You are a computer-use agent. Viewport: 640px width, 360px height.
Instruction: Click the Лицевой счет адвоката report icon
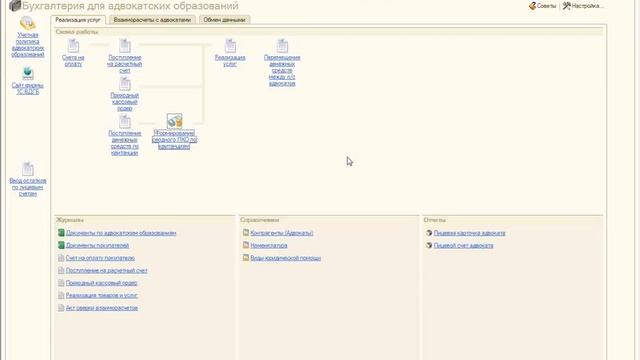point(429,245)
